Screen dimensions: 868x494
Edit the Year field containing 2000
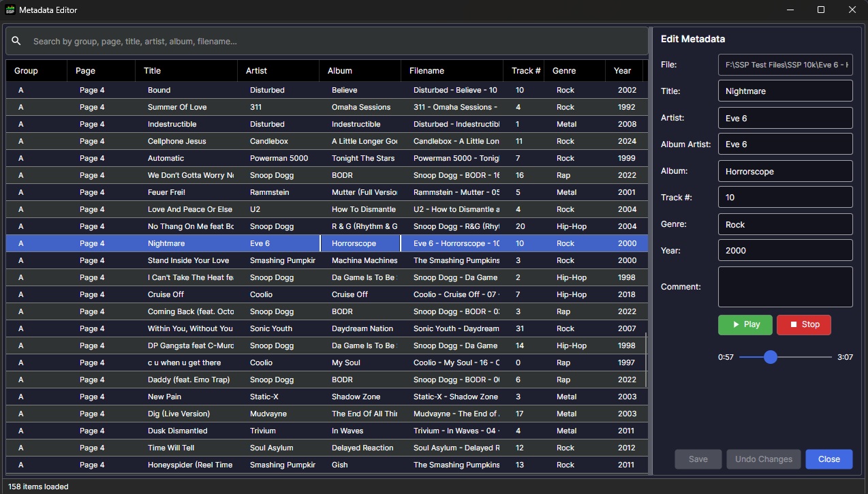tap(786, 250)
